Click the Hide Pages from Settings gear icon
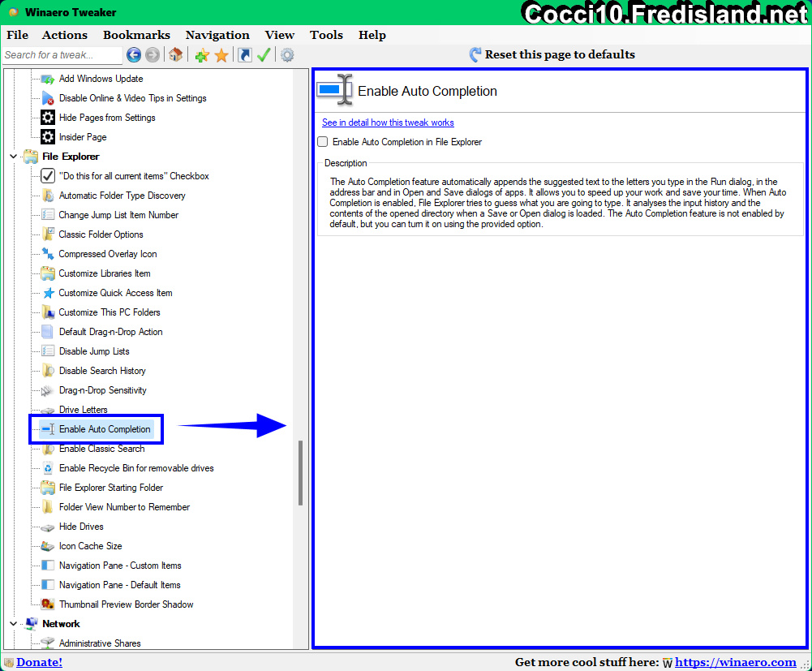The width and height of the screenshot is (812, 671). coord(48,118)
